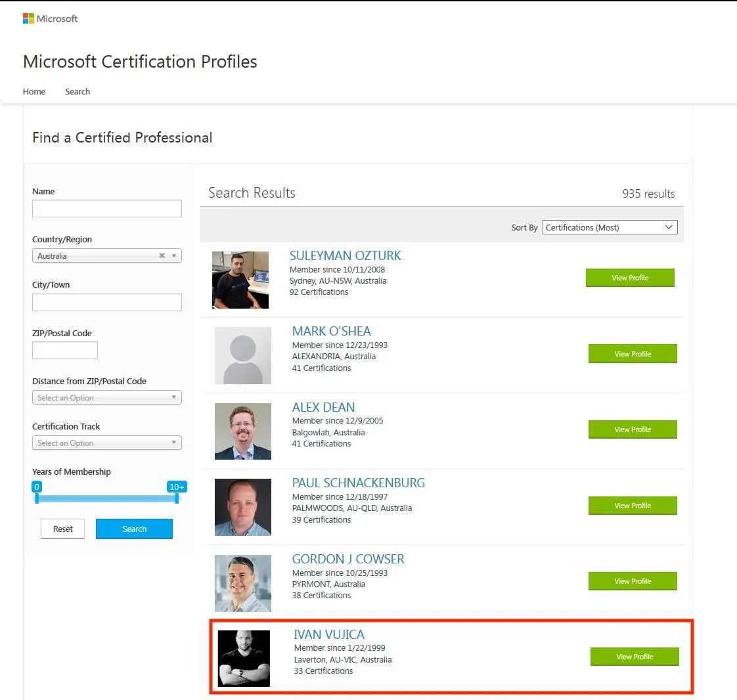View Profile of Alex Dean

coord(633,429)
